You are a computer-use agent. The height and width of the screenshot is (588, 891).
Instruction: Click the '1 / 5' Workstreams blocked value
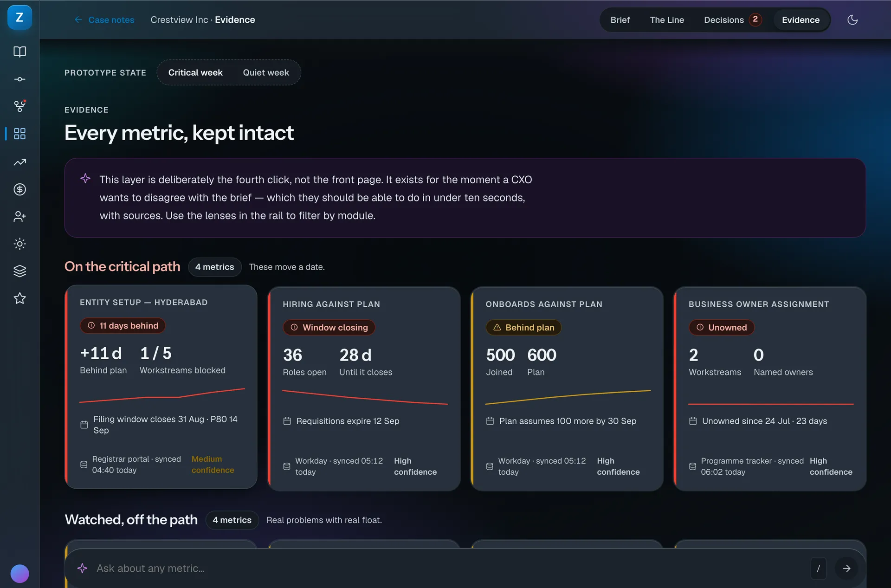point(155,354)
